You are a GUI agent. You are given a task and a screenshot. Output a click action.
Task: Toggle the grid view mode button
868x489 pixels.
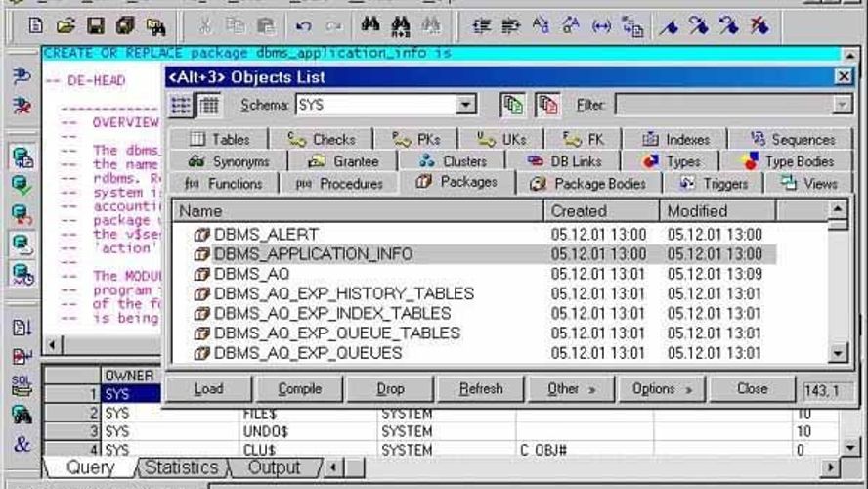[x=208, y=106]
